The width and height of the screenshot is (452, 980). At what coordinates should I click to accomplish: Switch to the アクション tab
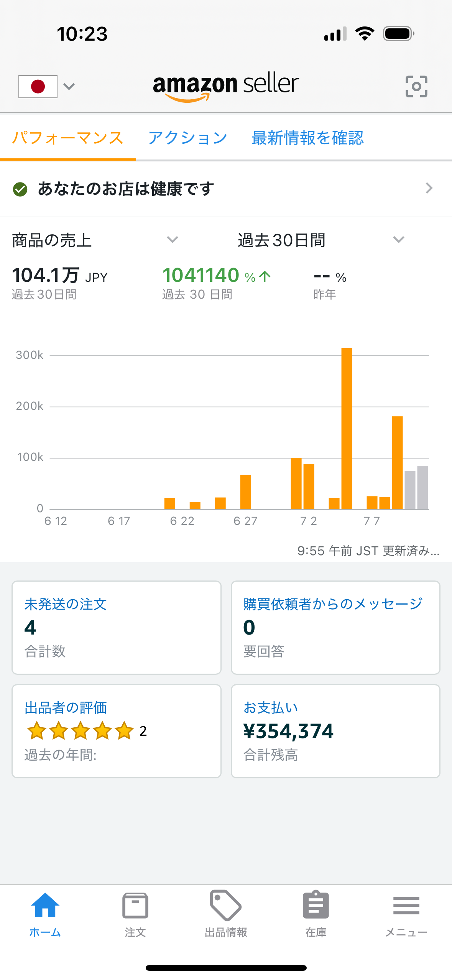[x=188, y=138]
